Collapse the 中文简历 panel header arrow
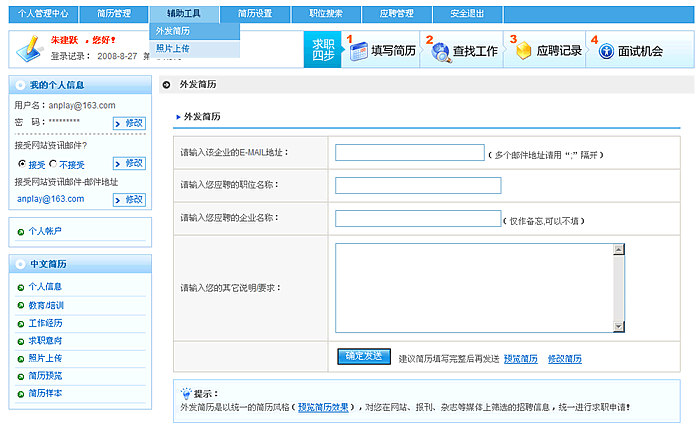Screen dimensions: 700x440 click(20, 264)
